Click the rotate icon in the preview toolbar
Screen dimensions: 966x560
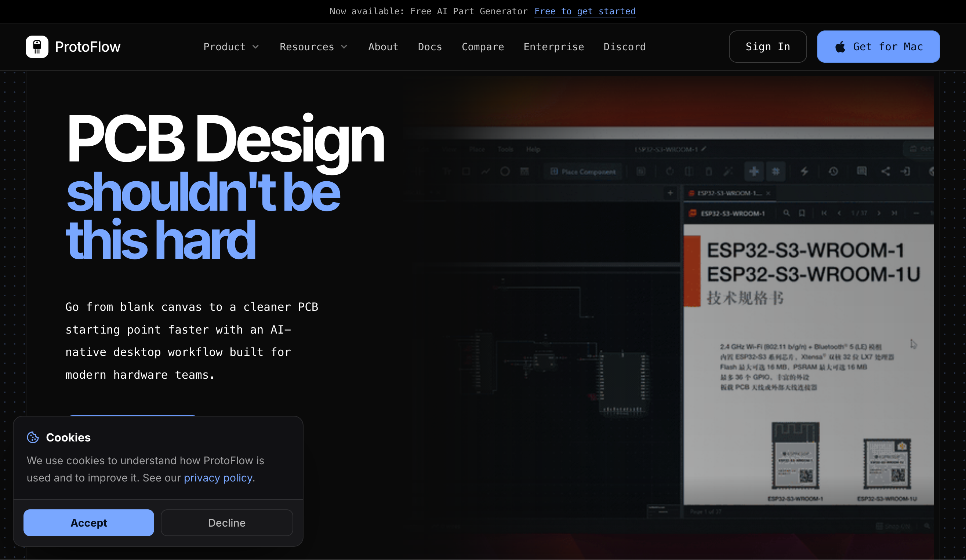click(x=670, y=171)
